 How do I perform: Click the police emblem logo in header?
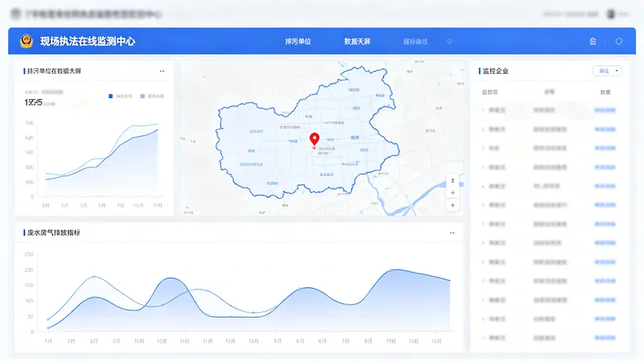27,41
